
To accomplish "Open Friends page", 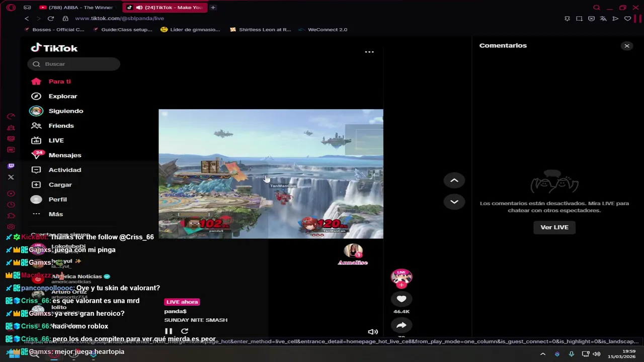I will (x=61, y=126).
